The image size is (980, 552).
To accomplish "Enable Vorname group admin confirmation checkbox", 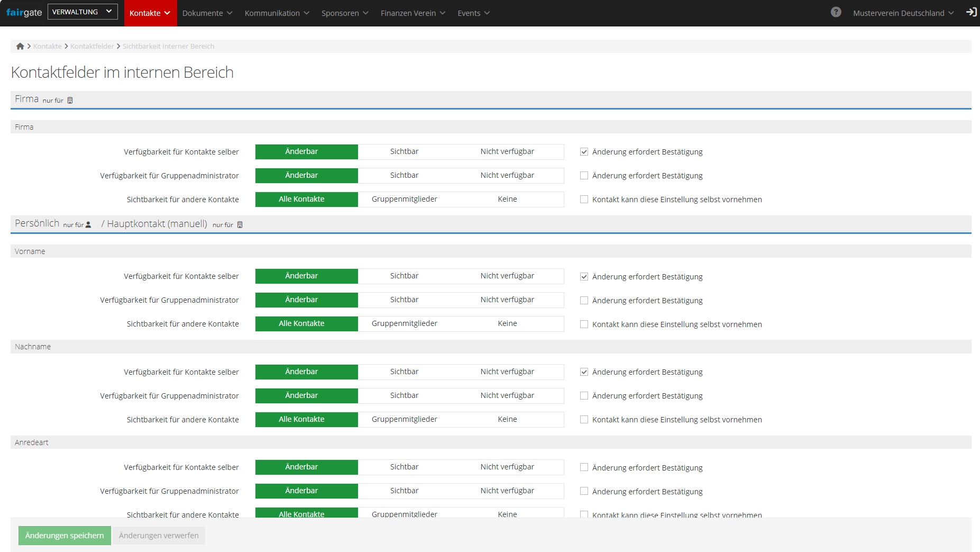I will [x=584, y=301].
